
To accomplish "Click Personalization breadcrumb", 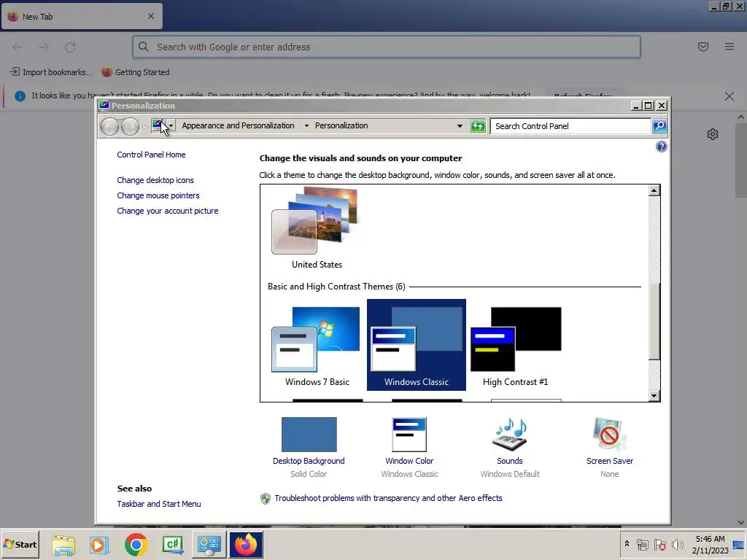I will [341, 125].
